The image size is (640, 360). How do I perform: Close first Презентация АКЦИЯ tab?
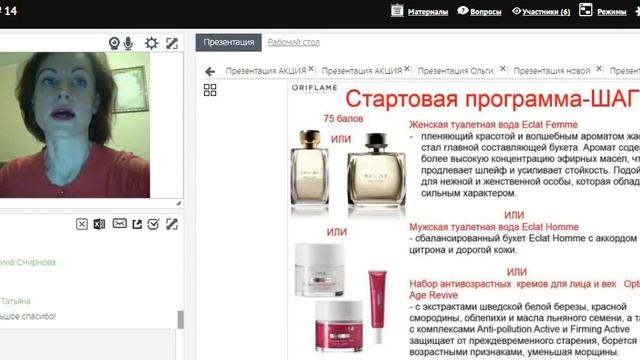click(311, 69)
